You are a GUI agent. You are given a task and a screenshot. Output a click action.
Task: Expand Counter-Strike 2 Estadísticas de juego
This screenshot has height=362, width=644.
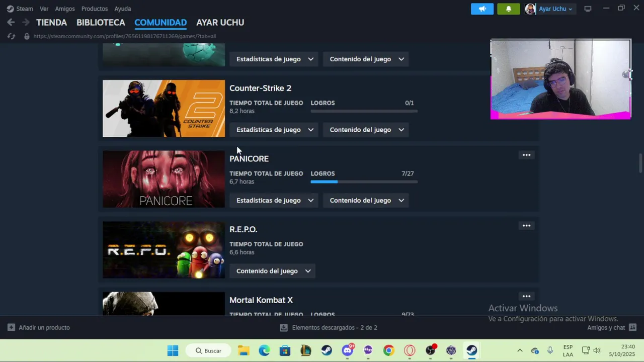coord(275,130)
